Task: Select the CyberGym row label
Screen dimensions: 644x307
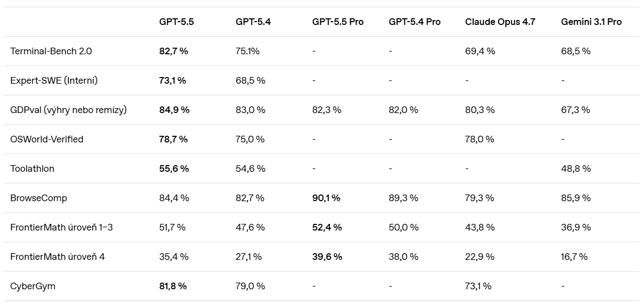Action: pyautogui.click(x=32, y=286)
